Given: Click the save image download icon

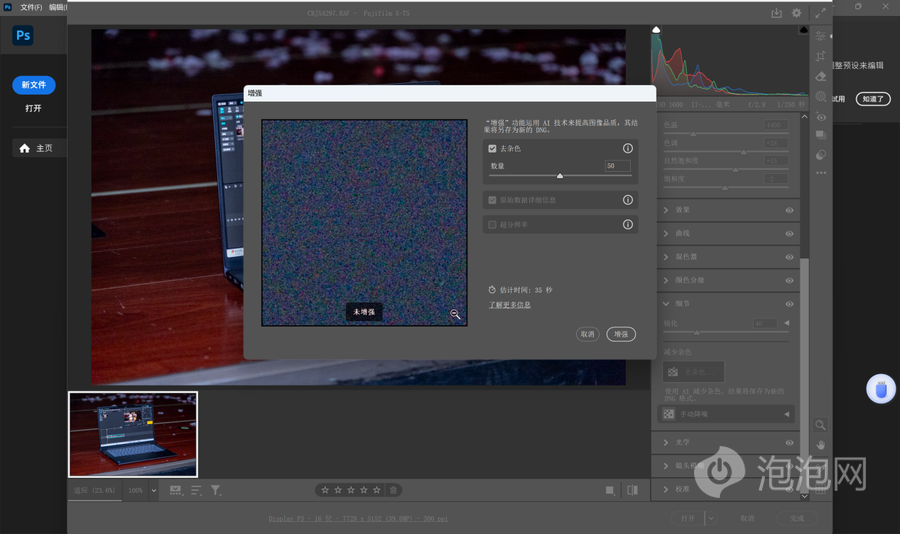Looking at the screenshot, I should click(x=776, y=14).
